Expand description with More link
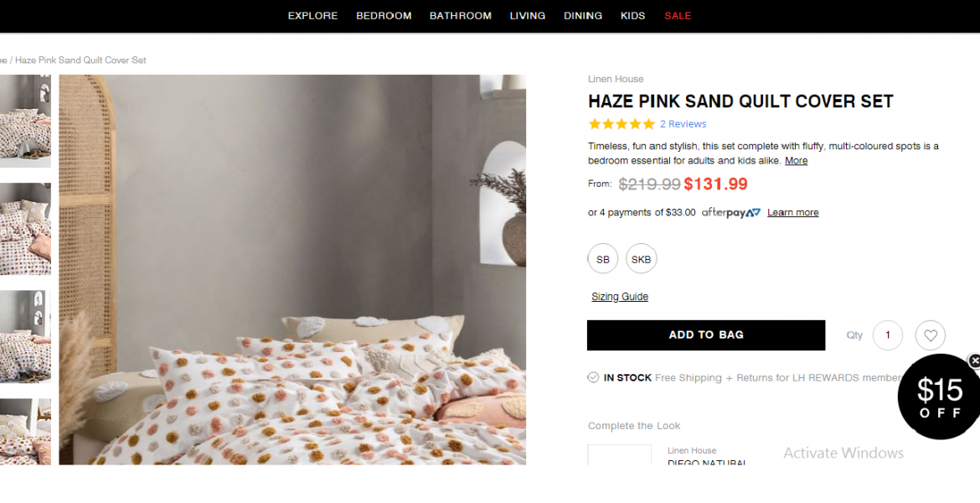The width and height of the screenshot is (980, 503). pyautogui.click(x=796, y=160)
